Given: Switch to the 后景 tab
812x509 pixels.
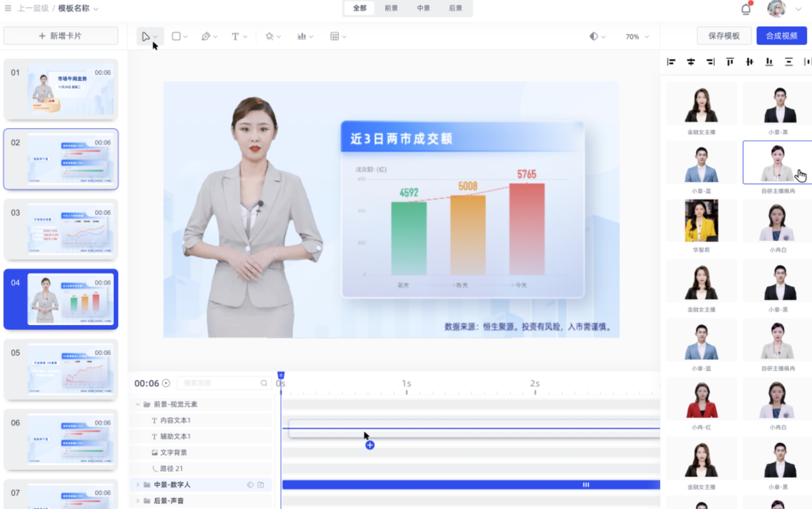Looking at the screenshot, I should pos(455,8).
